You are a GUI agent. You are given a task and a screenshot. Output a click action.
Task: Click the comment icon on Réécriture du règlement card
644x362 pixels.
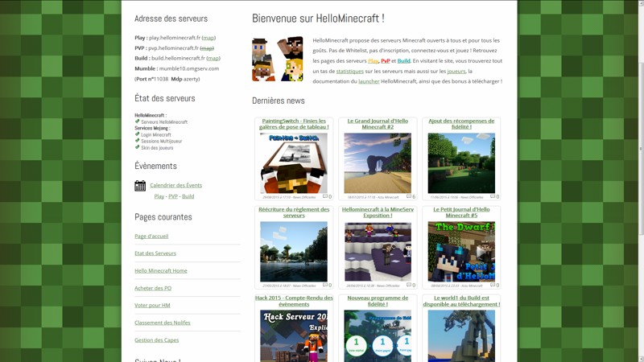point(325,285)
